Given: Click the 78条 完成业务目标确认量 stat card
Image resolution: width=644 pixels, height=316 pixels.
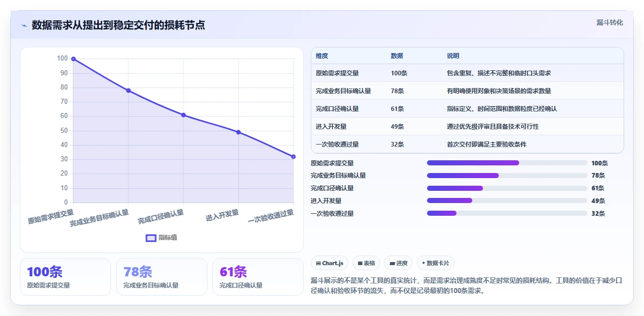Looking at the screenshot, I should [162, 277].
